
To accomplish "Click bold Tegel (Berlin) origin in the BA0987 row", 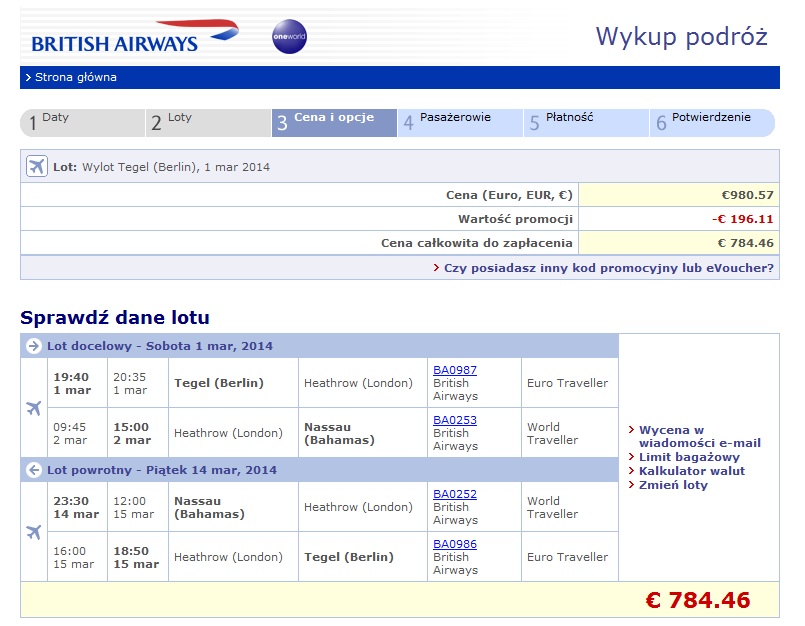I will point(219,383).
